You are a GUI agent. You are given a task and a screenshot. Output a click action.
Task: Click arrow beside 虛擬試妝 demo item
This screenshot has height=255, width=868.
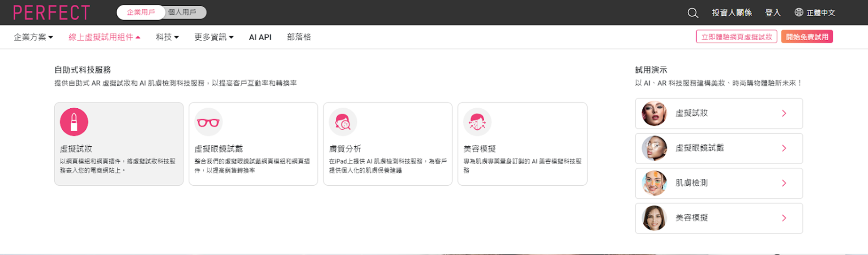point(784,114)
